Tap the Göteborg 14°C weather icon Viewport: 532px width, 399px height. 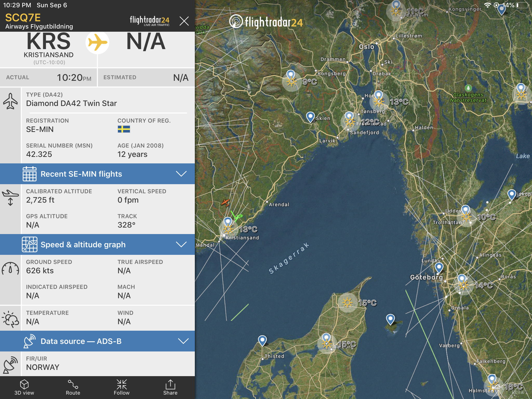463,285
